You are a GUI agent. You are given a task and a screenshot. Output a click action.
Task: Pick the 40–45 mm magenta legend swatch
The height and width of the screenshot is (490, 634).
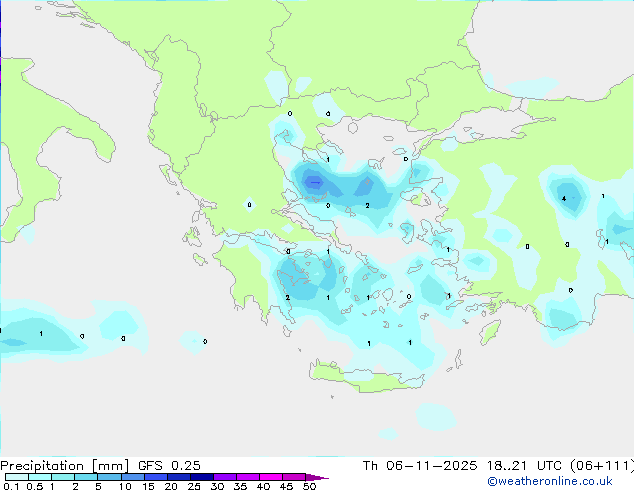271,477
